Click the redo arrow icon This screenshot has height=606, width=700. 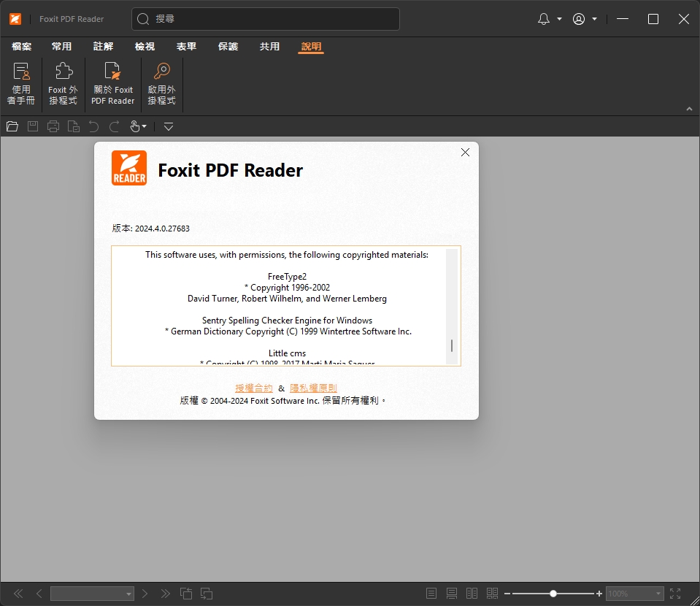tap(115, 127)
